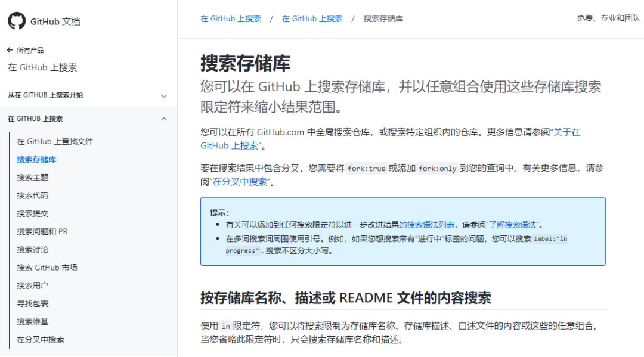
Task: Open the 在 GitHub 上搜索 sidebar heading
Action: [42, 67]
